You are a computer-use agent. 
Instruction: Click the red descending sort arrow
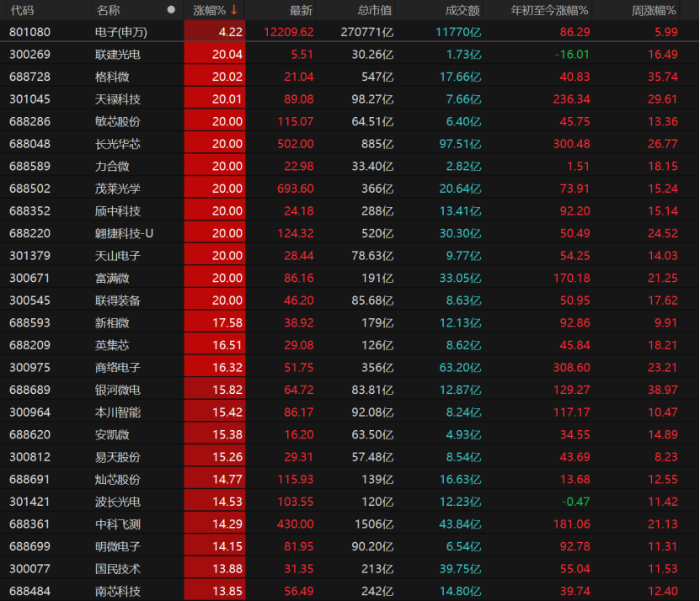pos(234,10)
